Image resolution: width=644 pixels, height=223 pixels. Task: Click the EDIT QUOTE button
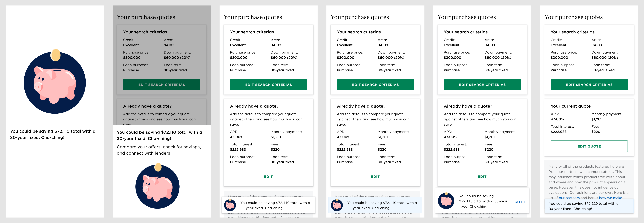click(x=589, y=146)
